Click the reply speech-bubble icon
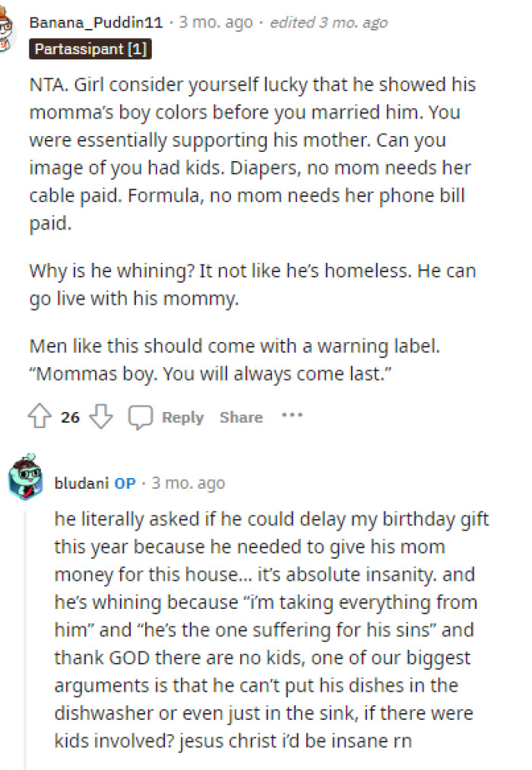Viewport: 532px width, 770px height. pyautogui.click(x=141, y=417)
